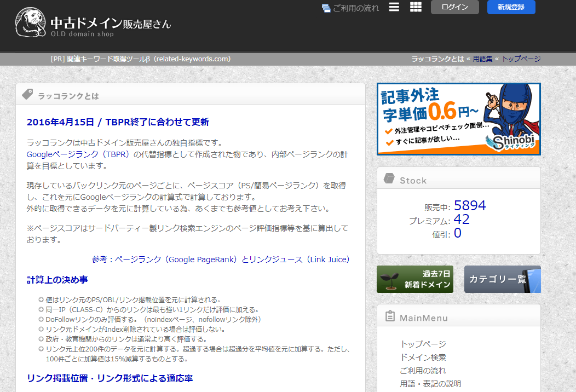Open the カテゴリー一覧 banner button
The height and width of the screenshot is (392, 576).
point(502,279)
